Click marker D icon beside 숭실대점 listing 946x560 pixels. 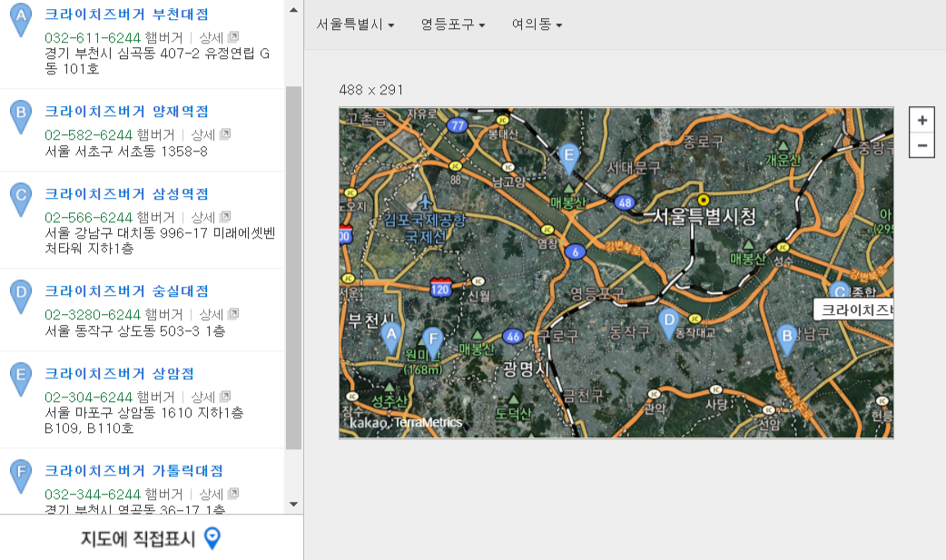coord(21,296)
